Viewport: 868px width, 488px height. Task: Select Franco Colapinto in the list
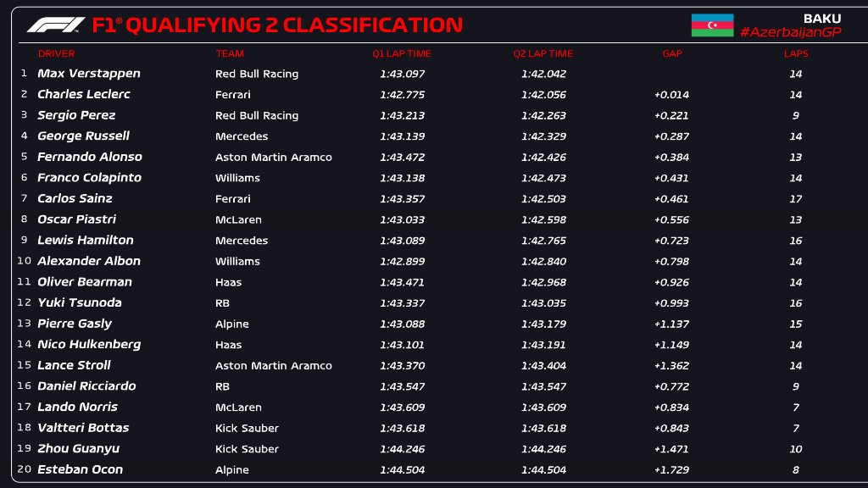tap(89, 178)
